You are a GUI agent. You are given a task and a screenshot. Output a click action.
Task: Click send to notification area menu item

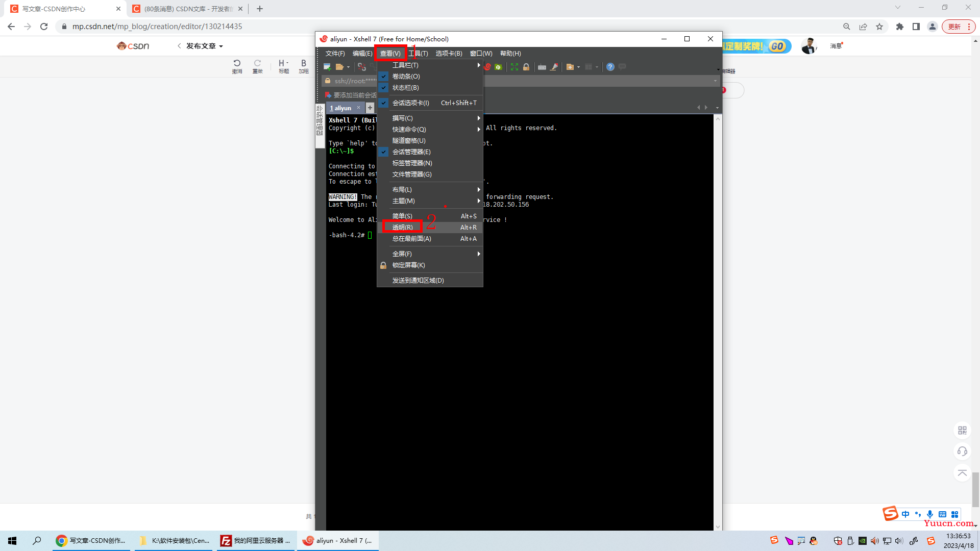click(430, 281)
